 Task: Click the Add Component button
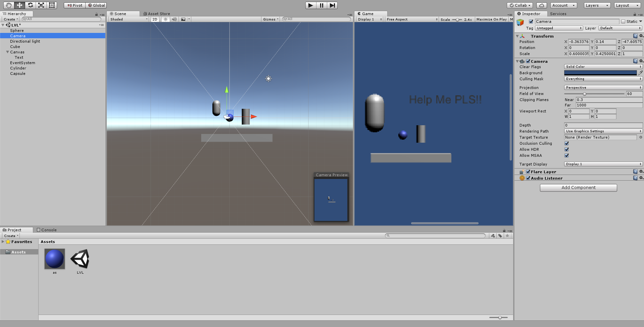(x=578, y=187)
